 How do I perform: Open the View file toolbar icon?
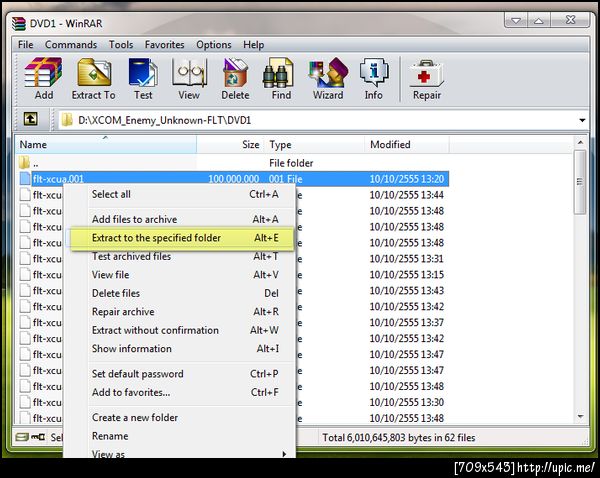click(189, 78)
